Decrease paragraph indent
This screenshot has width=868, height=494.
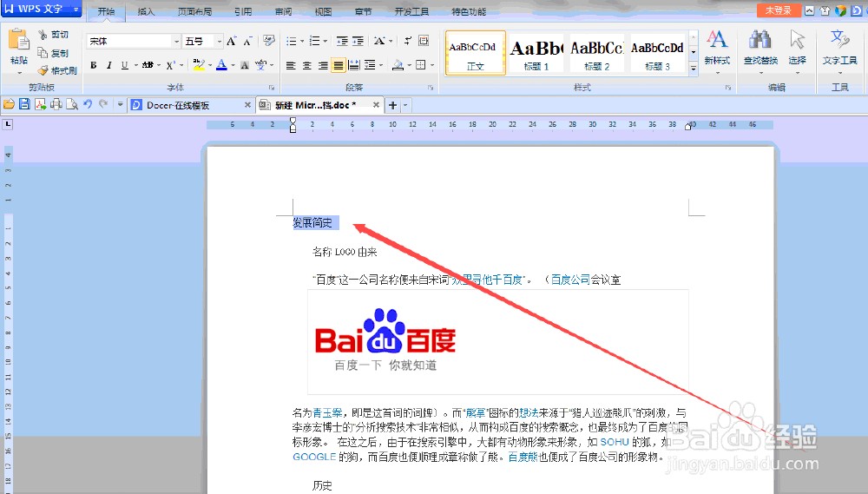(x=342, y=41)
